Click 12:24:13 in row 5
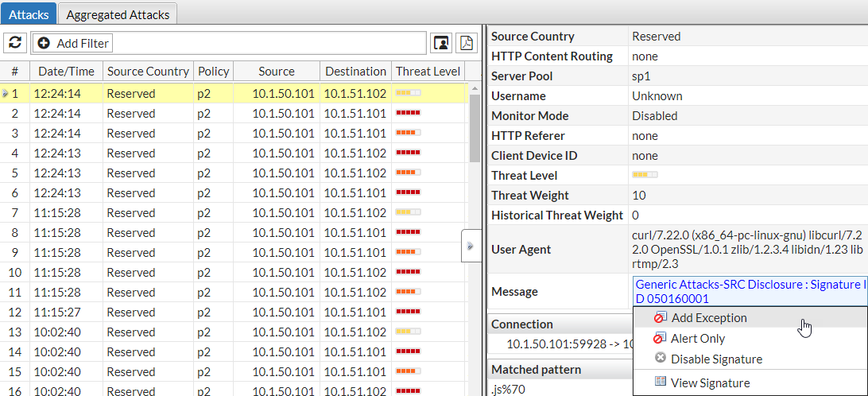Viewport: 868px width, 396px height. coord(57,173)
